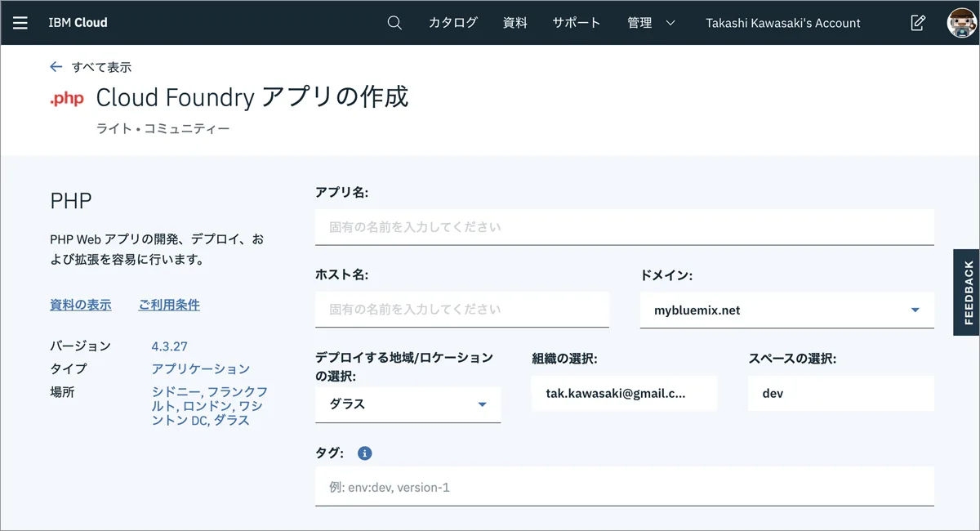
Task: Open the 資料の表示 link
Action: (x=81, y=305)
